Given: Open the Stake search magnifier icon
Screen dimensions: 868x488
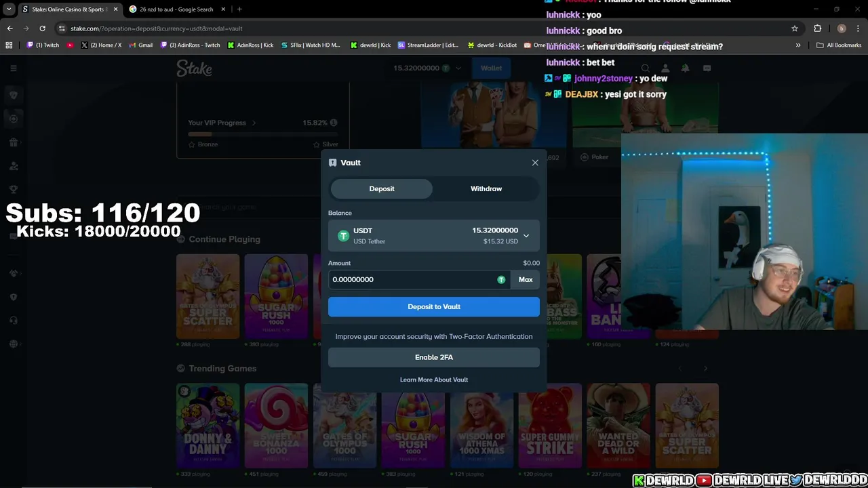Looking at the screenshot, I should click(x=645, y=68).
